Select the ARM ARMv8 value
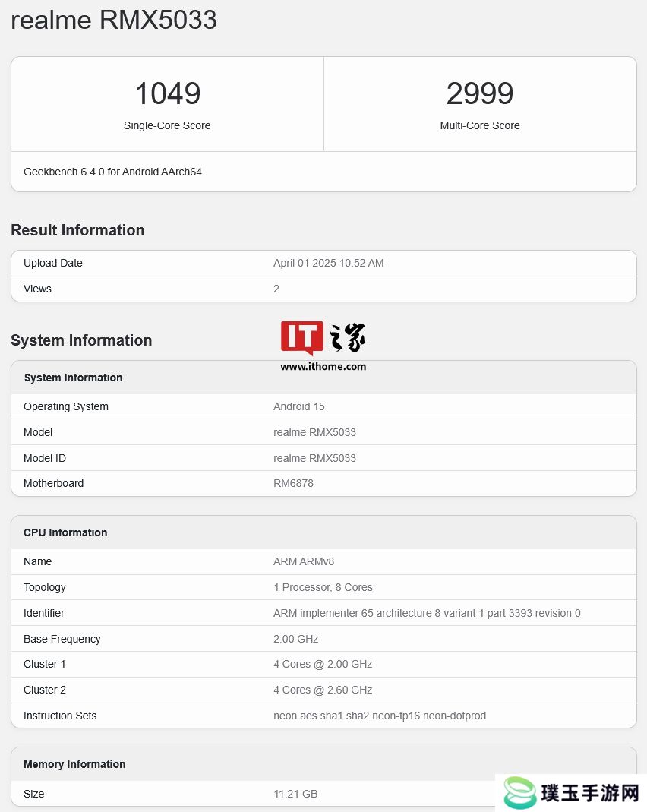This screenshot has width=647, height=812. click(304, 561)
